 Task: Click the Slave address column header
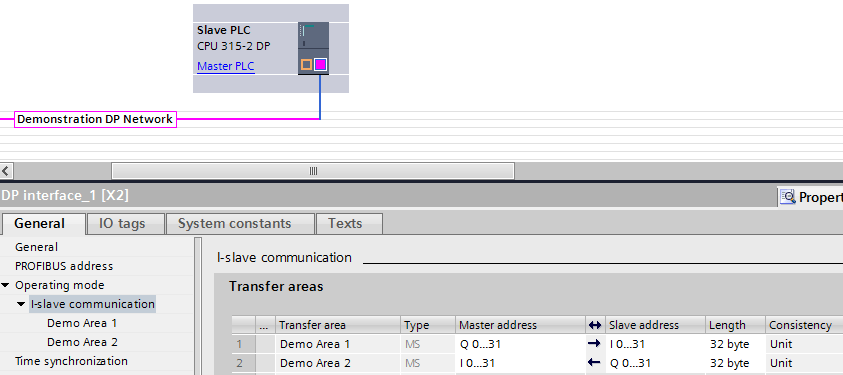pyautogui.click(x=655, y=325)
